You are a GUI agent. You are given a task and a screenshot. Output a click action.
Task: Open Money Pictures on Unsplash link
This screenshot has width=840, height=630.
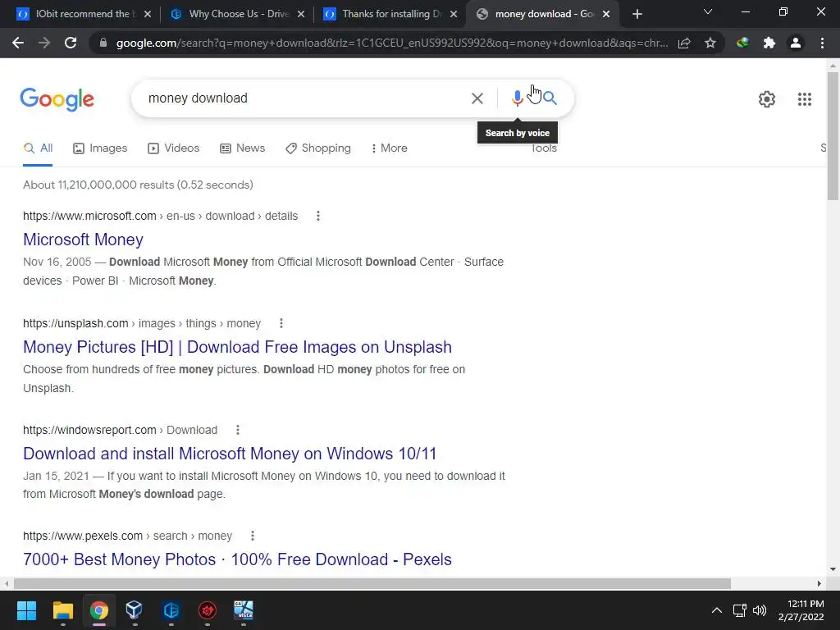pos(237,347)
